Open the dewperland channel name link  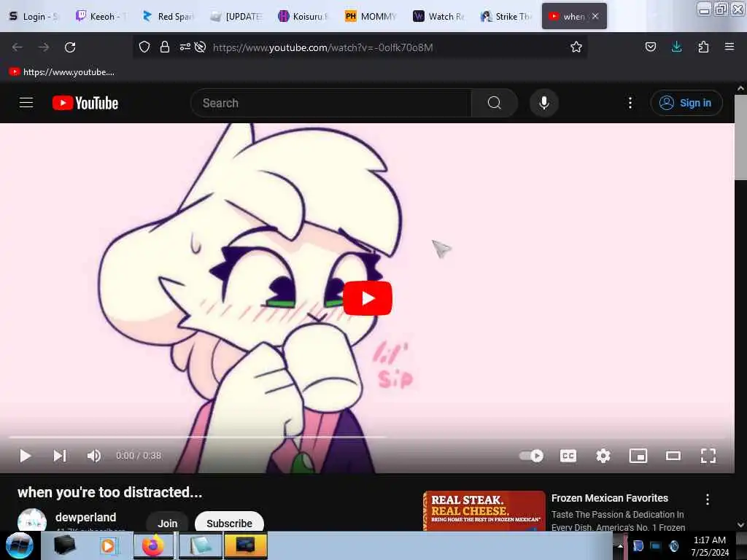pyautogui.click(x=86, y=517)
